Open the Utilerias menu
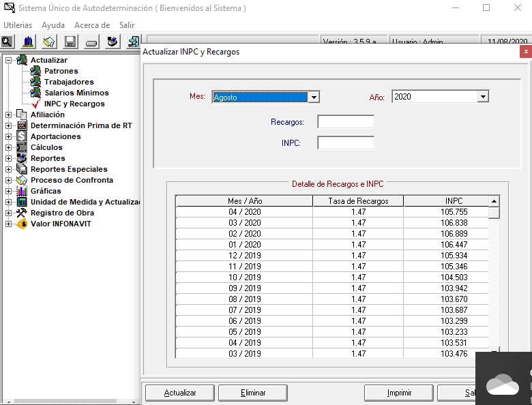 [x=18, y=25]
